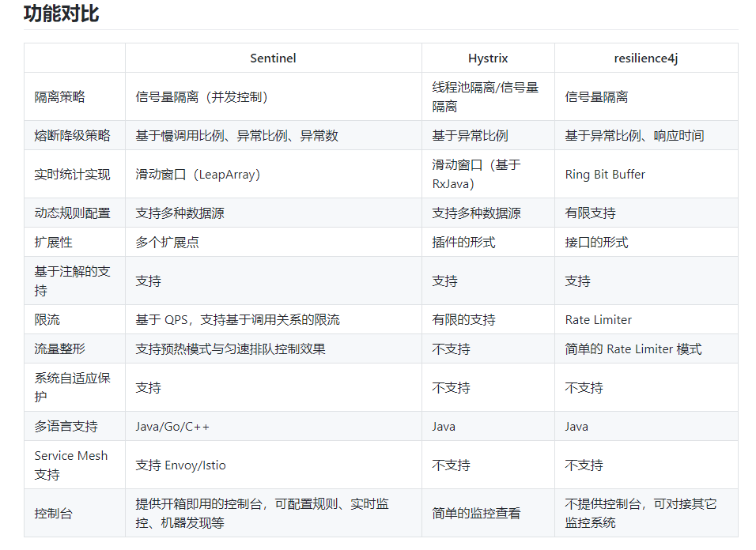Select the Sentinel column header
Viewport: 756px width, 550px height.
click(273, 58)
